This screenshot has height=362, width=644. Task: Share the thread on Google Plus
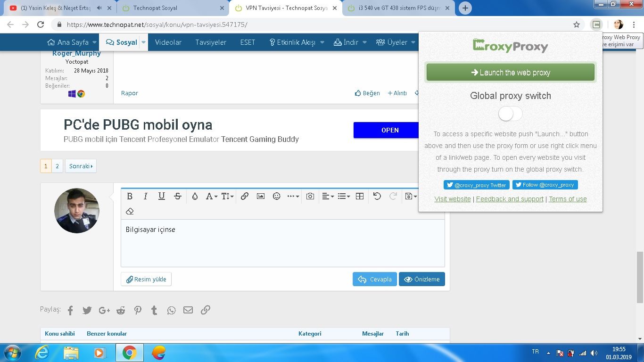point(104,310)
